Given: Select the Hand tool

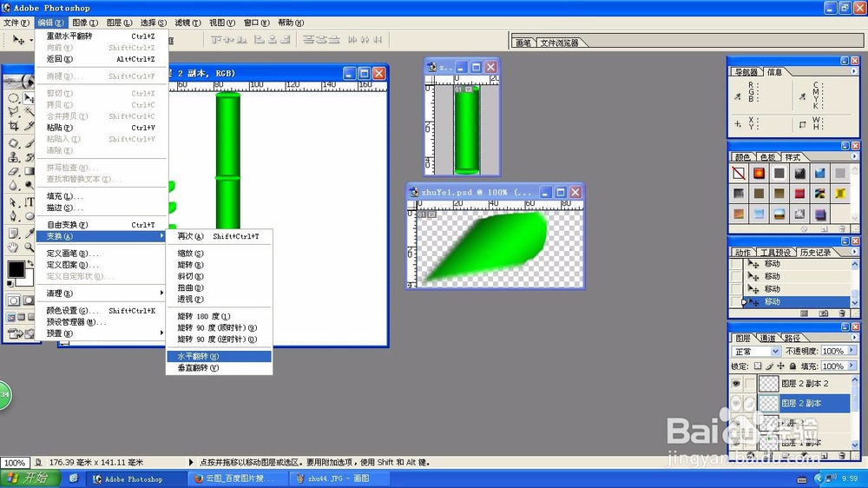Looking at the screenshot, I should click(13, 247).
